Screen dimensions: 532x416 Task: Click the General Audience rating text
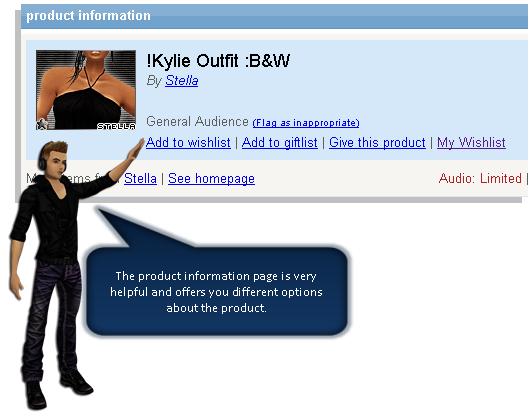[197, 121]
